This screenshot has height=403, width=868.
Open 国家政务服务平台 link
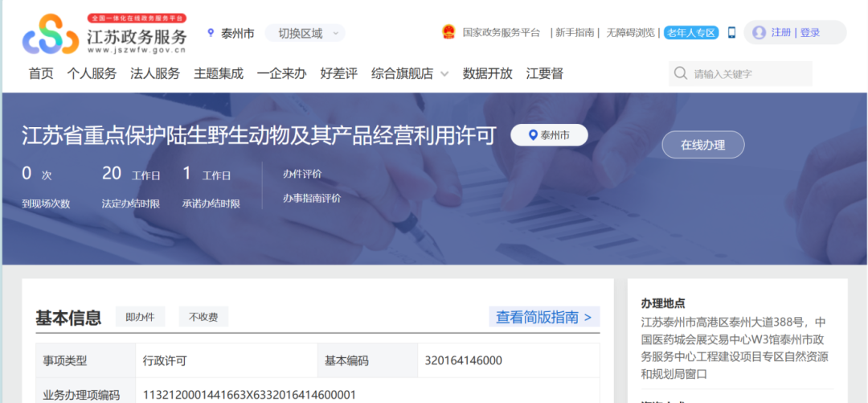(x=502, y=33)
